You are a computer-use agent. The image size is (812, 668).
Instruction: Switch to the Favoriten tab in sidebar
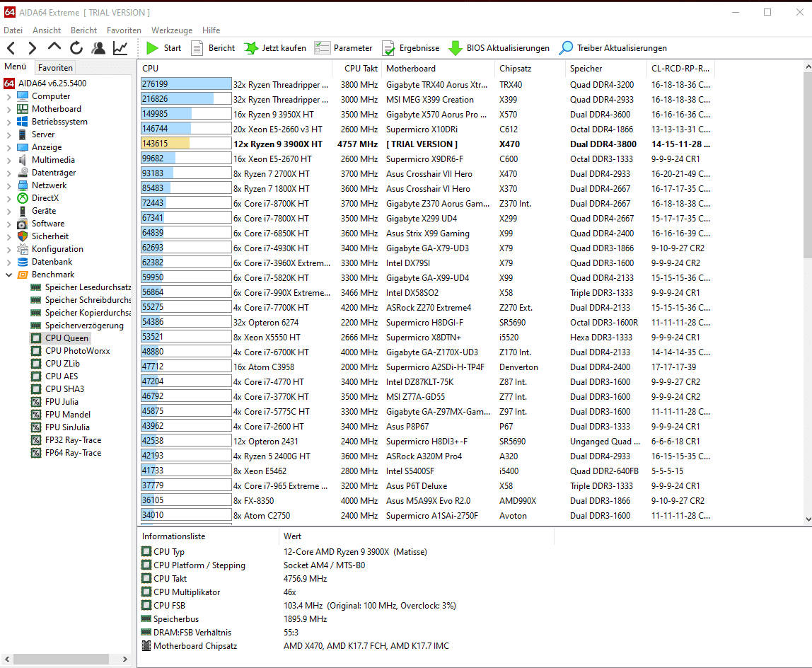pyautogui.click(x=55, y=67)
